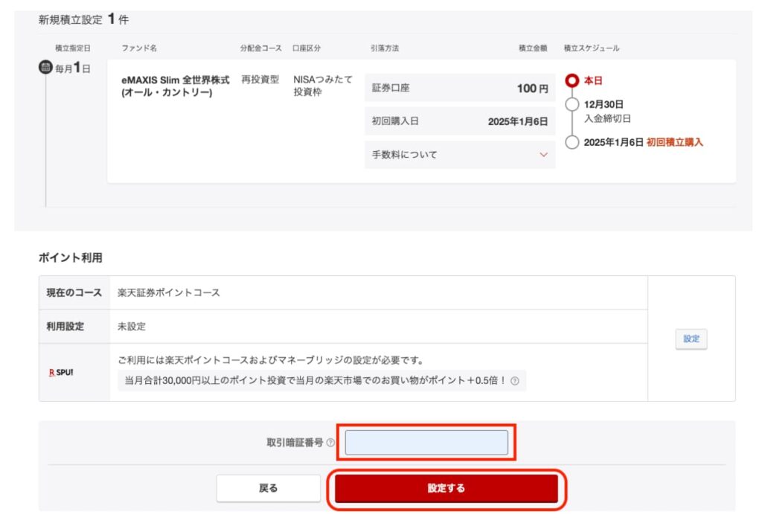Click the red 本日 schedule marker
The width and height of the screenshot is (762, 532).
(x=572, y=80)
